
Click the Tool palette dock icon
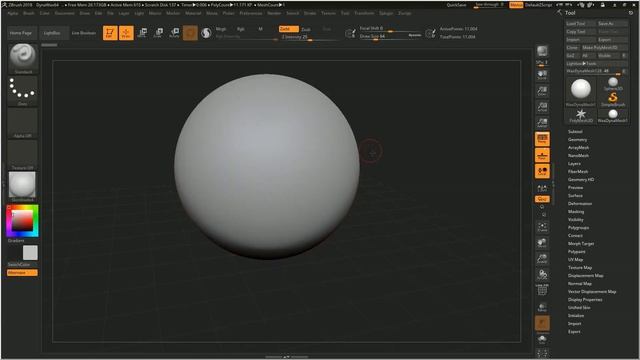pos(631,13)
